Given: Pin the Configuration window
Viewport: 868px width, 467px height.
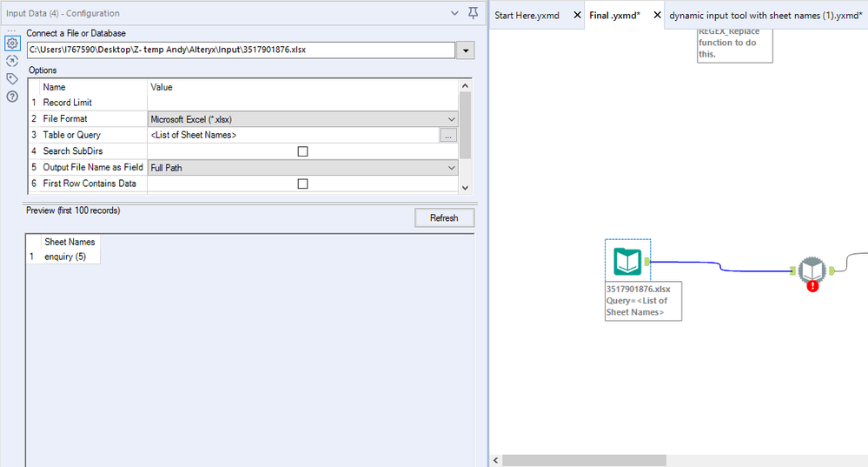Looking at the screenshot, I should [473, 13].
